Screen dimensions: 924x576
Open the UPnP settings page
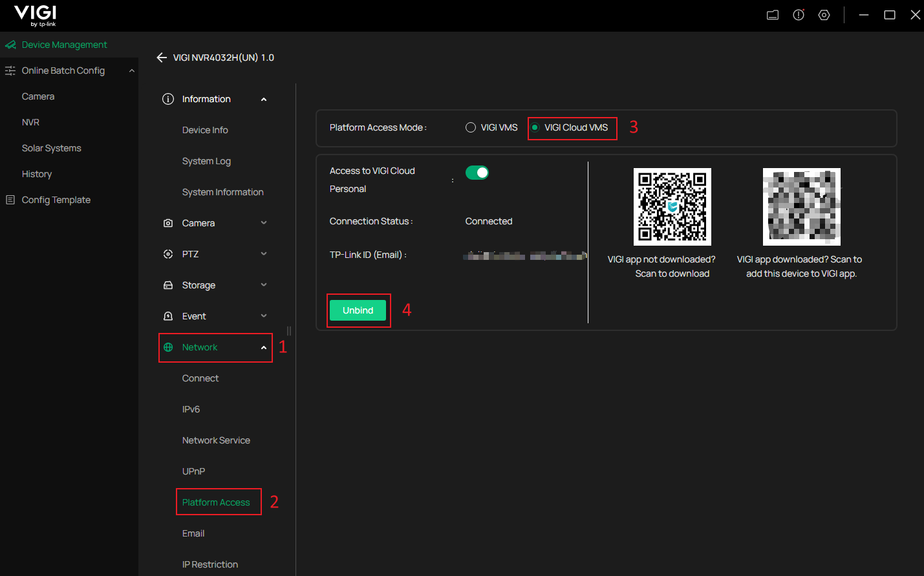[x=193, y=471]
